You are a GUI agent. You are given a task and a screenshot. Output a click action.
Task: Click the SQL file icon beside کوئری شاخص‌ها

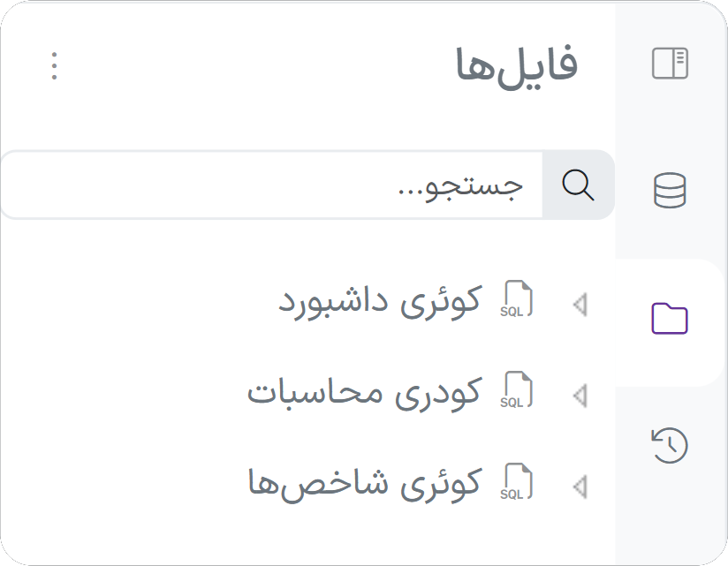(518, 483)
